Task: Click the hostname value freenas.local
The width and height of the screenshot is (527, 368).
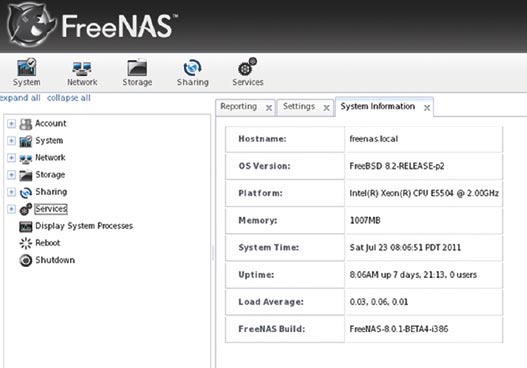Action: (374, 139)
